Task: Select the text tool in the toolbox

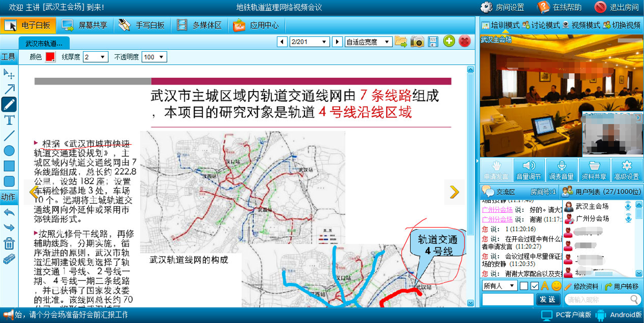Action: (x=9, y=120)
